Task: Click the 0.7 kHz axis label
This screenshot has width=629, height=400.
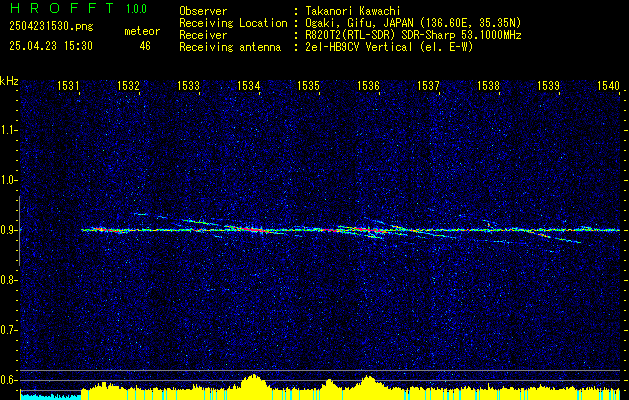Action: coord(8,330)
